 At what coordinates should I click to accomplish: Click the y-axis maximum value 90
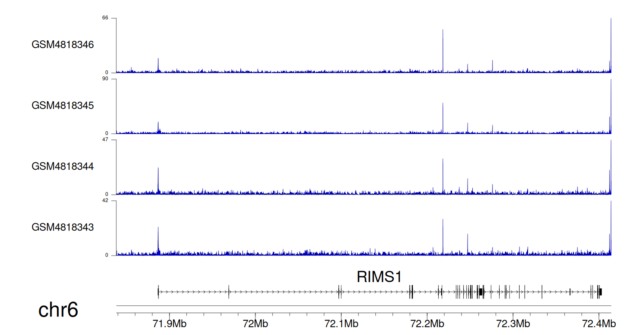point(105,79)
